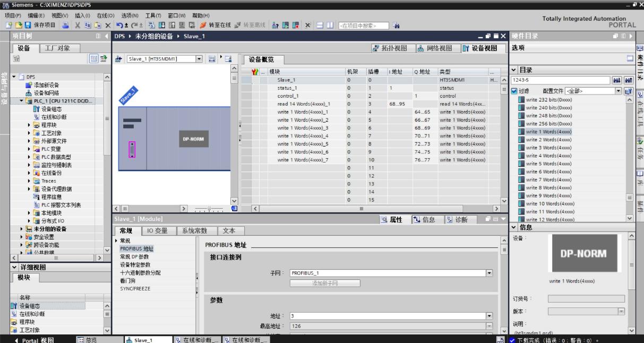This screenshot has height=343, width=644.
Task: Click Portal 视图 button at bottom left
Action: click(35, 340)
